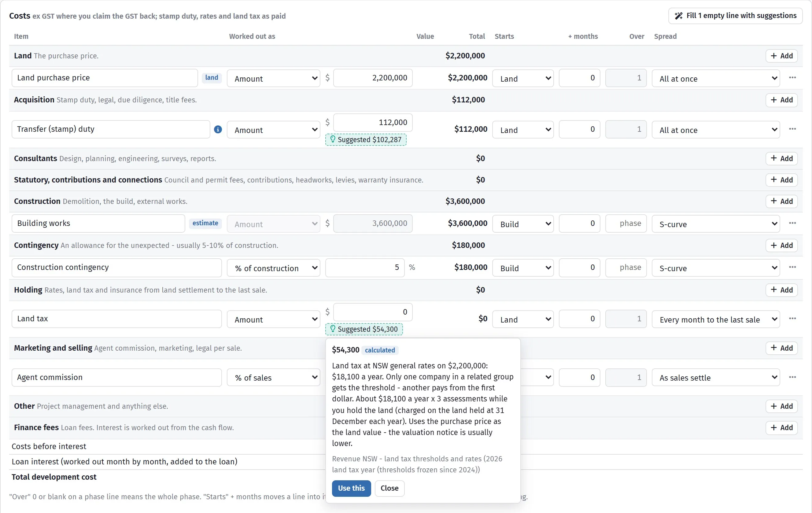Click the calculated badge in the popup
This screenshot has height=513, width=812.
point(380,350)
